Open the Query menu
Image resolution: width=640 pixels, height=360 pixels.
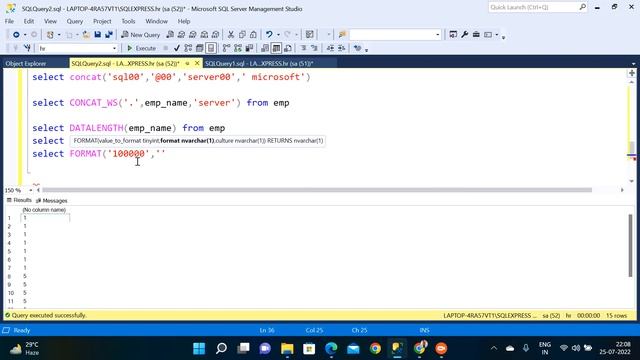(x=75, y=21)
